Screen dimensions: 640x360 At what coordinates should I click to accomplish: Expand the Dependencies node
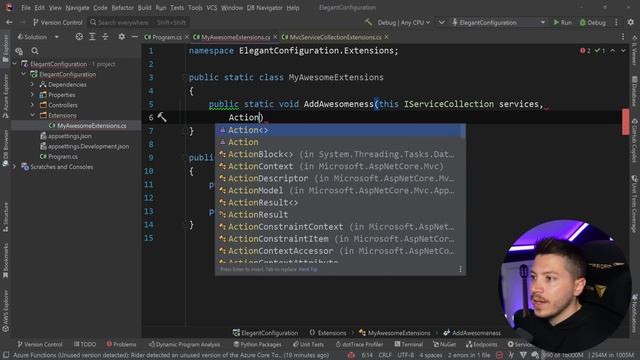coord(33,84)
